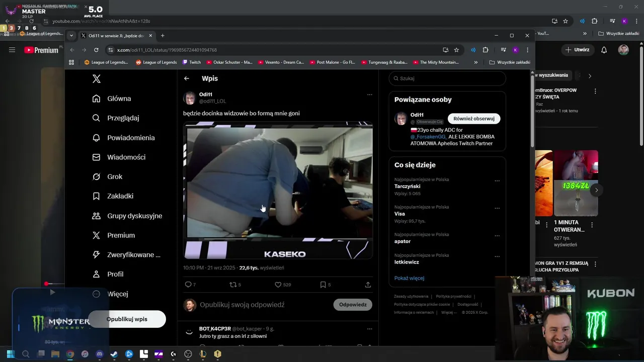The height and width of the screenshot is (362, 644).
Task: Open Windows Start menu
Action: pyautogui.click(x=11, y=354)
